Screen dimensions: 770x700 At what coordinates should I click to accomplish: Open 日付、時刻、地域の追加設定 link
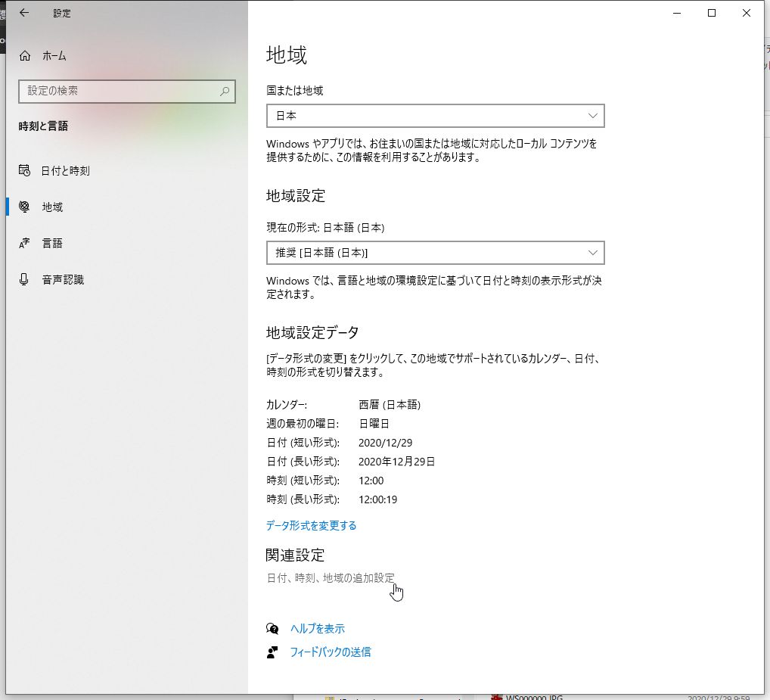331,578
